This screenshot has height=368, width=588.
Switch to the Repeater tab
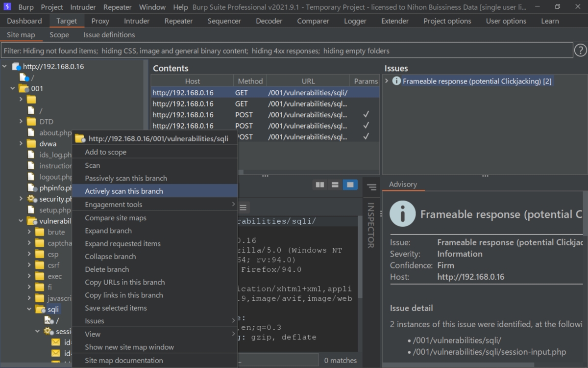[178, 21]
